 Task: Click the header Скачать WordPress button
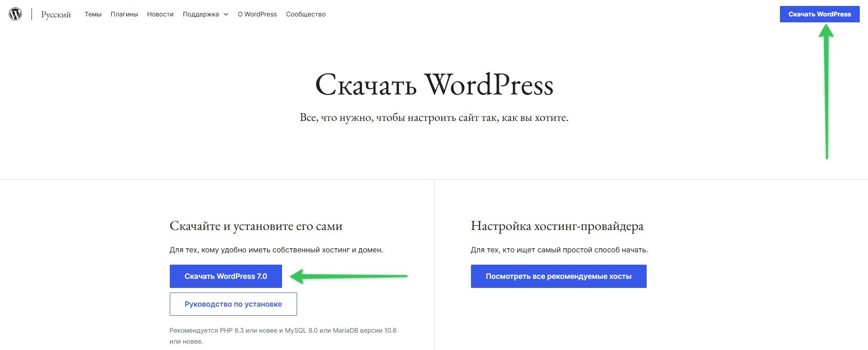pos(820,14)
